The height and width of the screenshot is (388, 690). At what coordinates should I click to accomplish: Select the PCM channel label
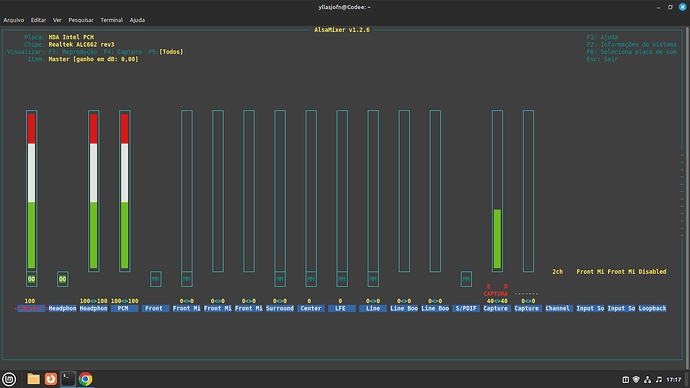click(x=125, y=308)
